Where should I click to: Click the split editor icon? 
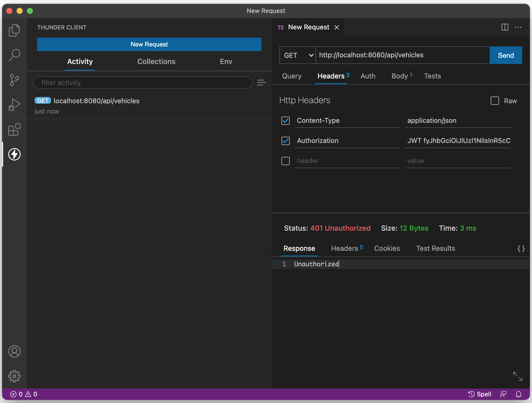505,27
